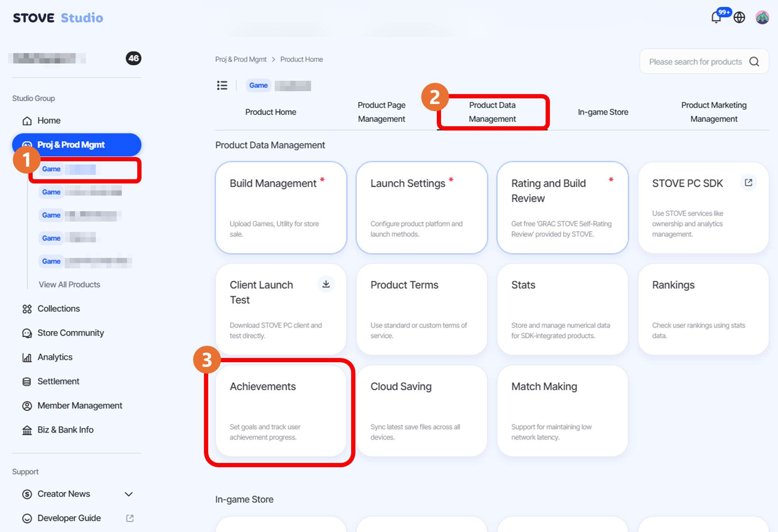Click the Developer Guide label
Viewport: 778px width, 532px height.
[x=69, y=518]
